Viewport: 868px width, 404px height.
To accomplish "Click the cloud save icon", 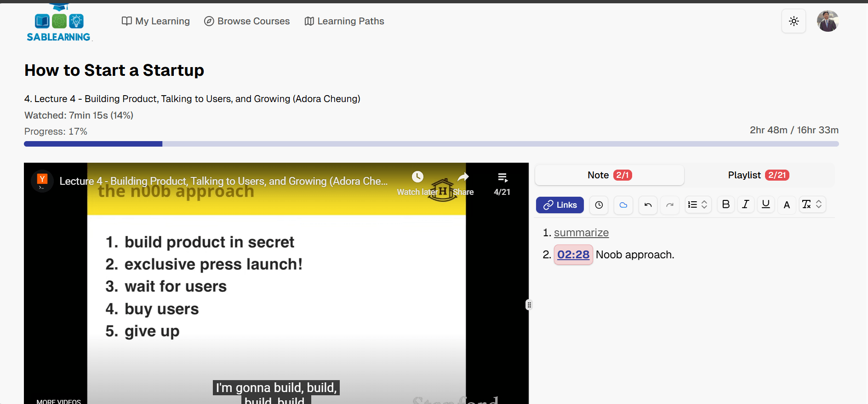I will (623, 205).
